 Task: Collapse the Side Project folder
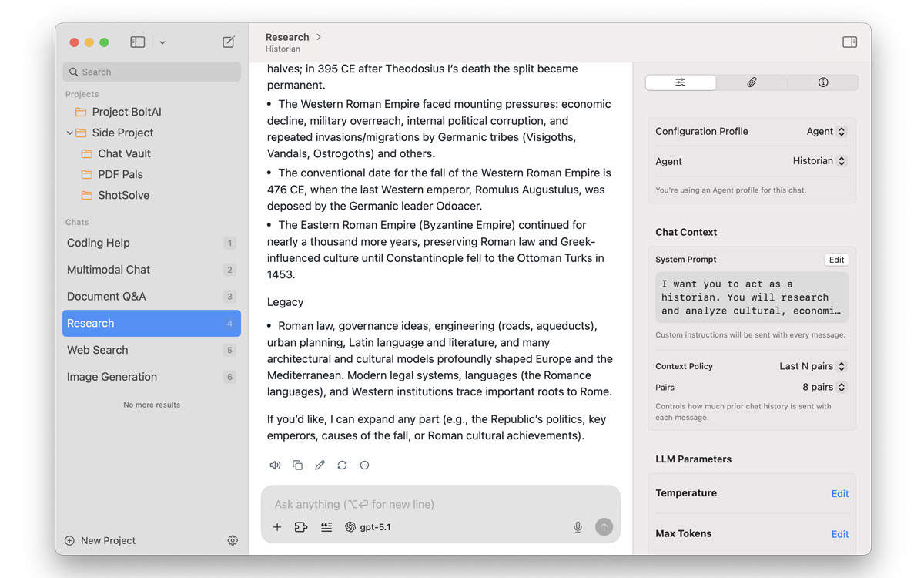pos(70,133)
